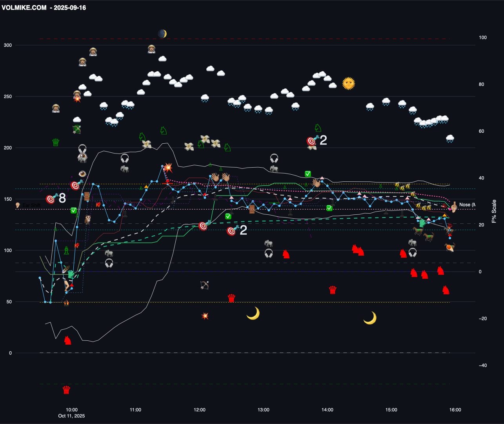Select the yellow crescent moon near 13:00
Viewport: 504px width, 424px height.
253,313
